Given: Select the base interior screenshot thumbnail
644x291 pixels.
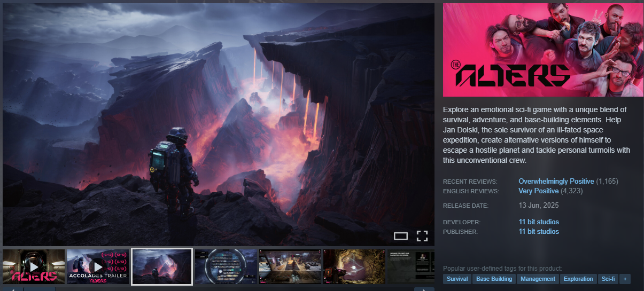Looking at the screenshot, I should (290, 266).
